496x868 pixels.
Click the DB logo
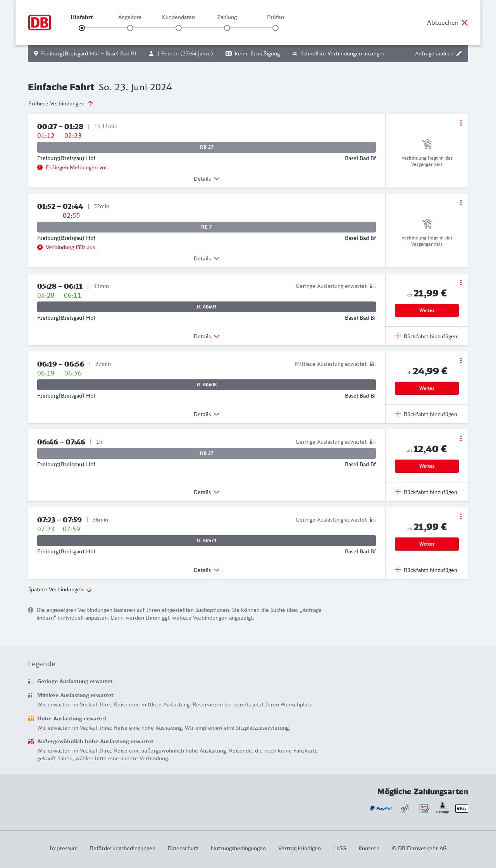point(40,22)
